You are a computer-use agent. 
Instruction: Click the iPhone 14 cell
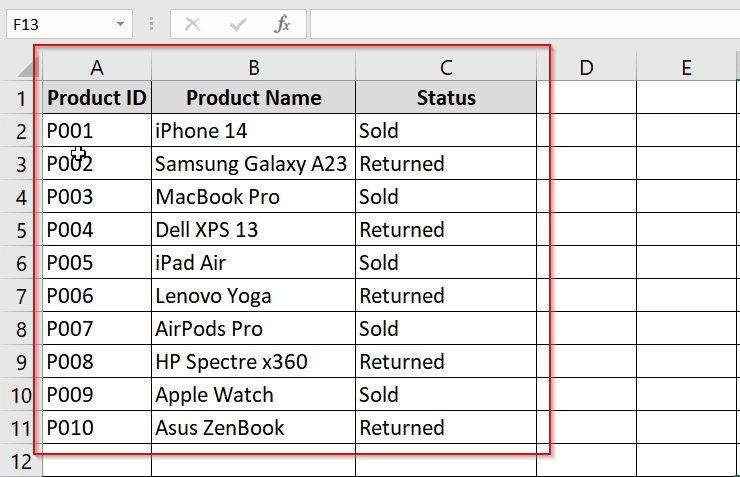(x=253, y=130)
